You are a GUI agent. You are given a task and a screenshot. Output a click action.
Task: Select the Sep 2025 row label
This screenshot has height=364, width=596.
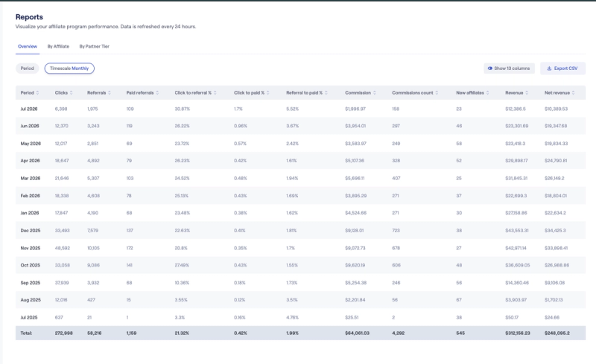(x=30, y=283)
